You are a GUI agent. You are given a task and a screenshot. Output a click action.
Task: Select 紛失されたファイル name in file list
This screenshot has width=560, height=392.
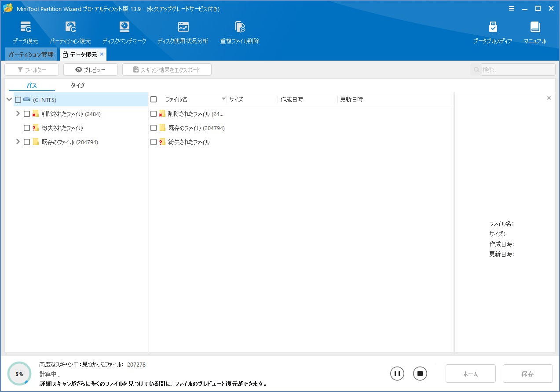pyautogui.click(x=189, y=142)
